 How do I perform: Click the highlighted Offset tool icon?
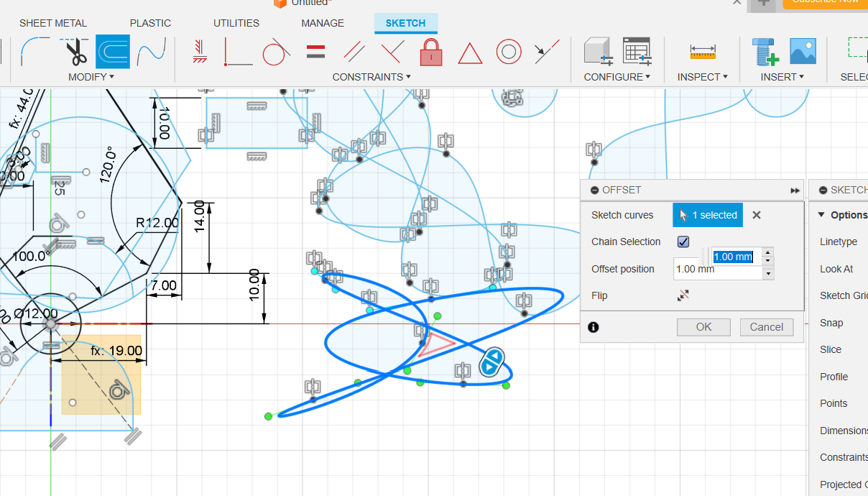[113, 52]
